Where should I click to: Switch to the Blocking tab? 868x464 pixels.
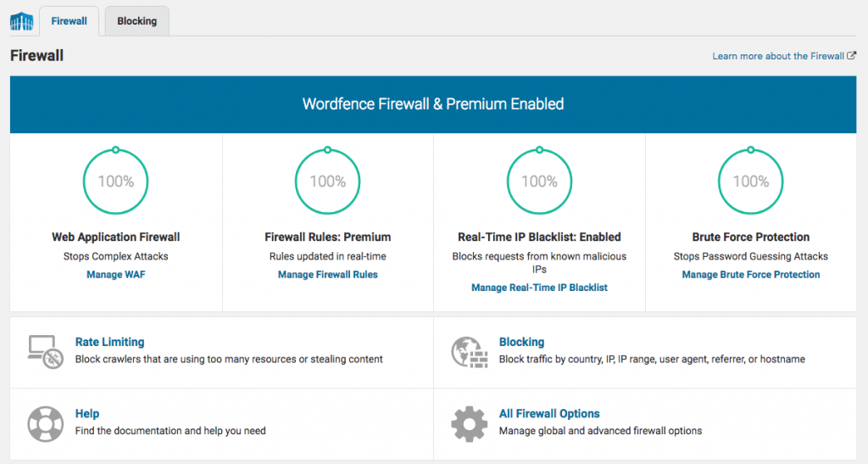136,21
